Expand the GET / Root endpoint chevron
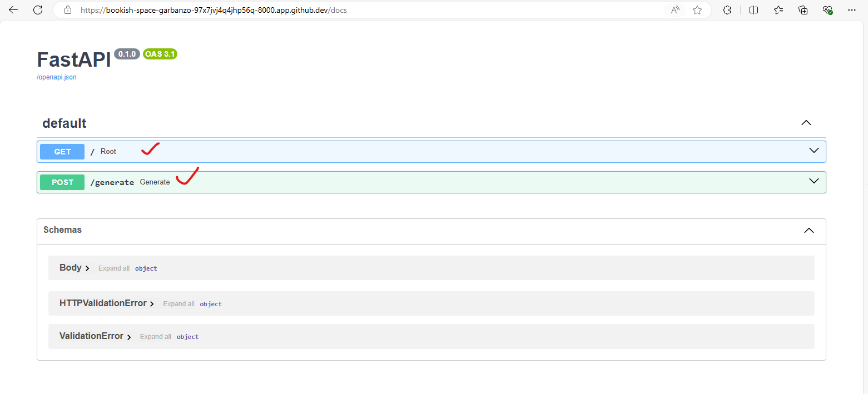This screenshot has width=868, height=394. click(814, 151)
